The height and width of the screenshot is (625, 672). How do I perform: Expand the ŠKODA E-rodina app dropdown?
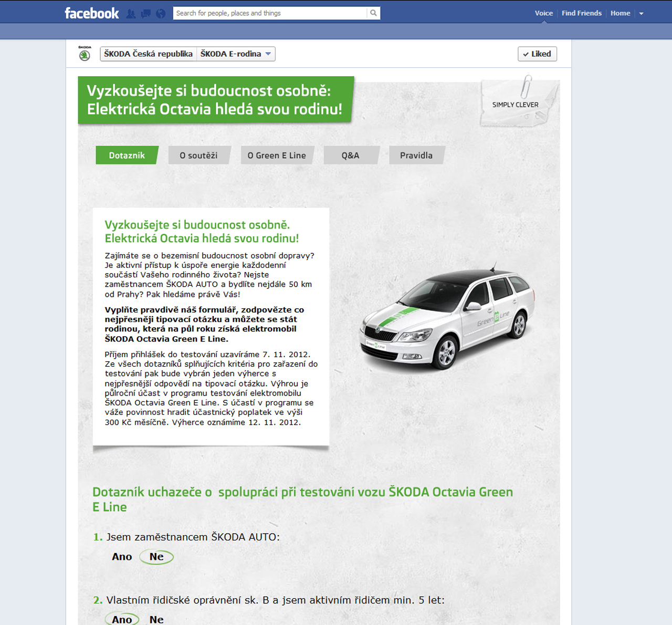coord(236,54)
